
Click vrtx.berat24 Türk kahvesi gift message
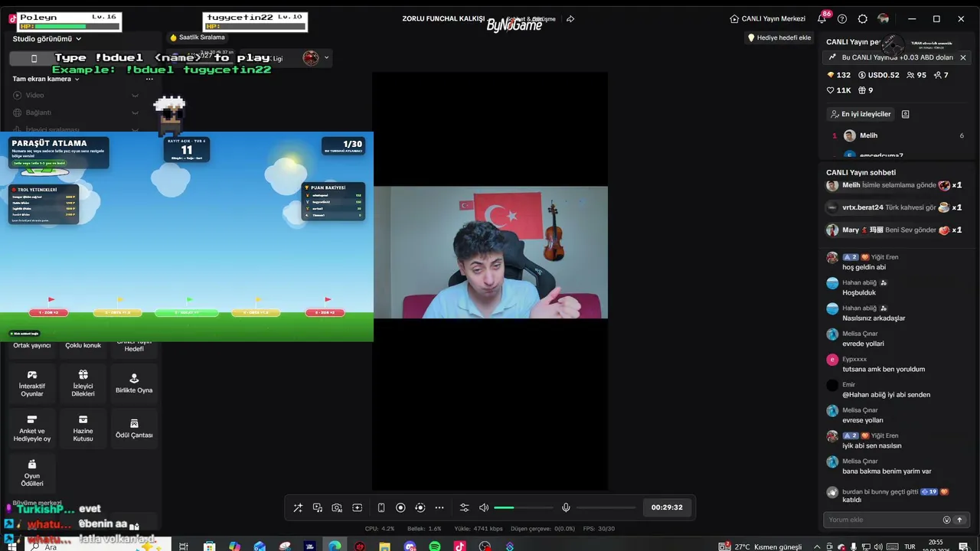point(894,207)
